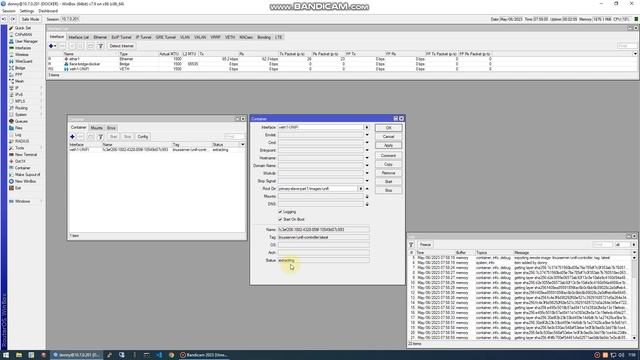
Task: Open the Interfaces sidebar entry
Action: point(23,48)
